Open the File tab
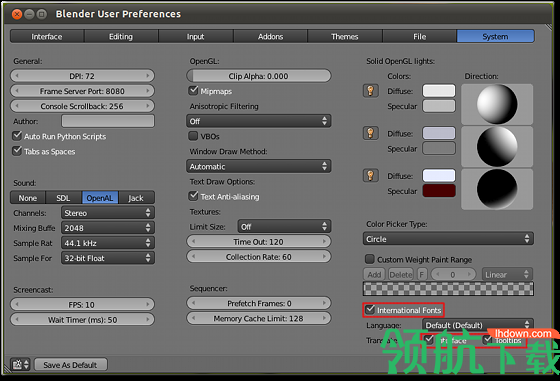 (x=420, y=36)
